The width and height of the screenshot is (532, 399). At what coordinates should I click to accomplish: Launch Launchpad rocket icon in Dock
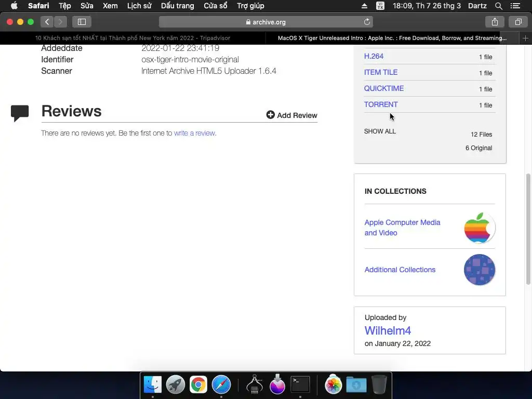coord(176,385)
